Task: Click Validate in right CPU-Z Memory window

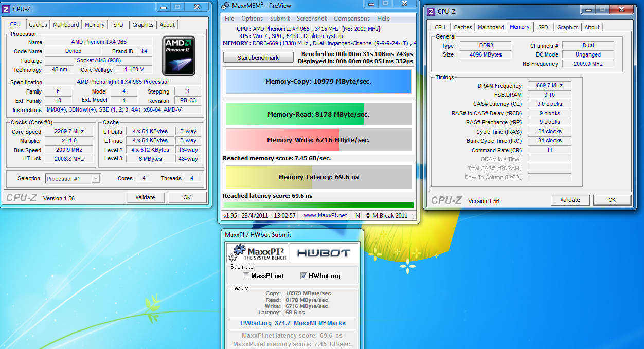Action: pos(570,200)
